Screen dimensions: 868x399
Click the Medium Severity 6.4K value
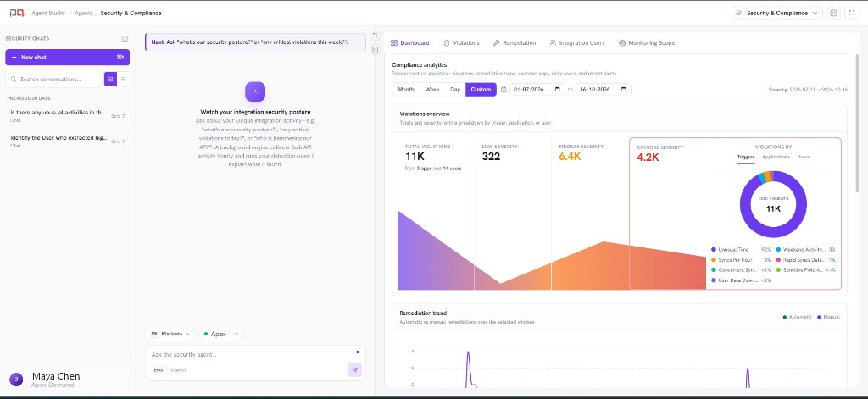[570, 157]
